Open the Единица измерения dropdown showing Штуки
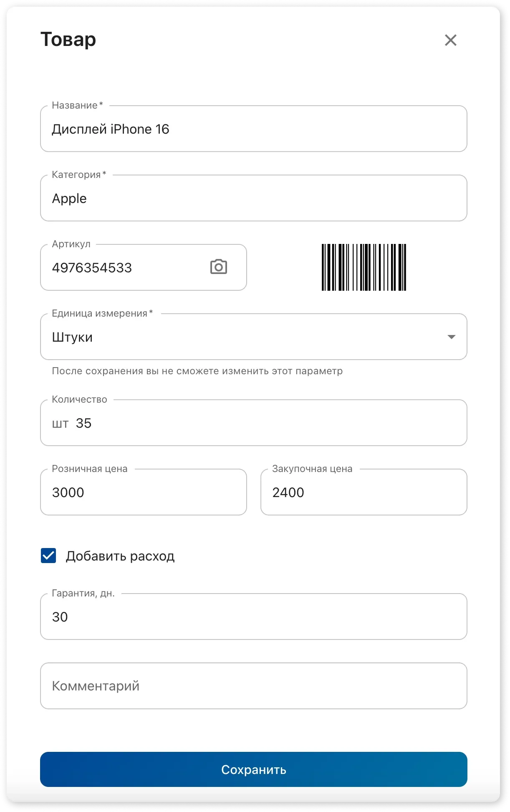 click(246, 337)
